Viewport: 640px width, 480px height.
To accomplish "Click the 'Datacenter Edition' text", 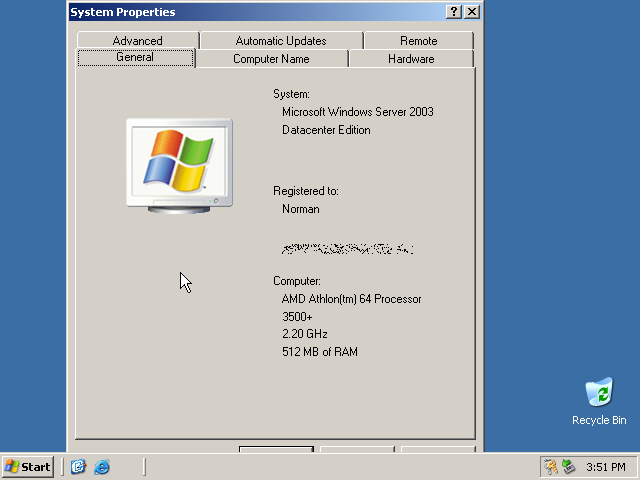I will coord(326,130).
